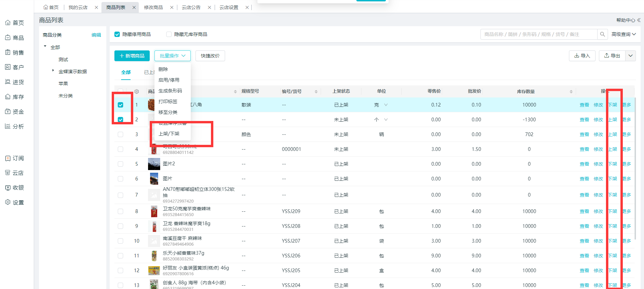Open 订阅 module in sidebar
The width and height of the screenshot is (644, 289).
pos(14,158)
